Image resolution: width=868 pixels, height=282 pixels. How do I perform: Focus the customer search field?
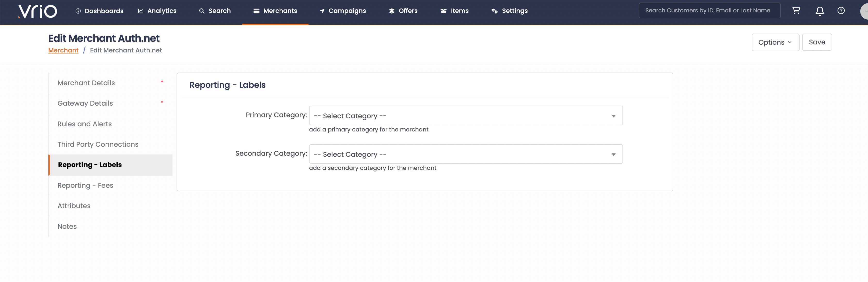click(x=709, y=10)
